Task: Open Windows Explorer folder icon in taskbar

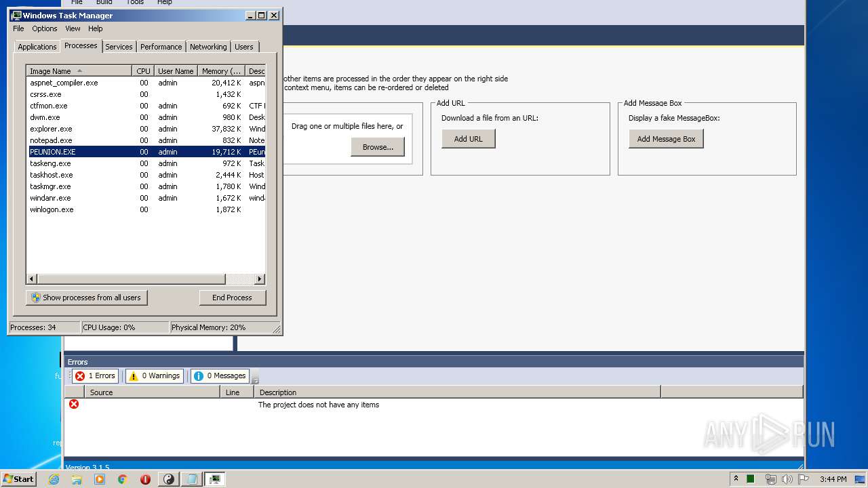Action: point(77,479)
